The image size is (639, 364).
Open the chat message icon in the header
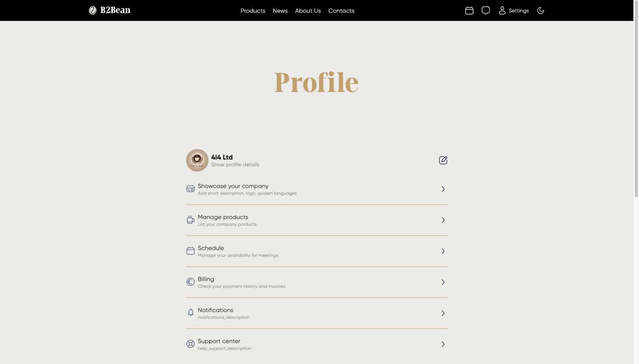[485, 10]
